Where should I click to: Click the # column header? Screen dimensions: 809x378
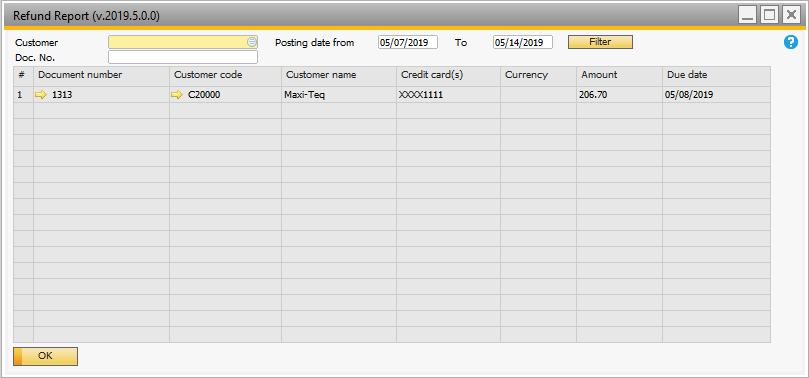coord(23,75)
